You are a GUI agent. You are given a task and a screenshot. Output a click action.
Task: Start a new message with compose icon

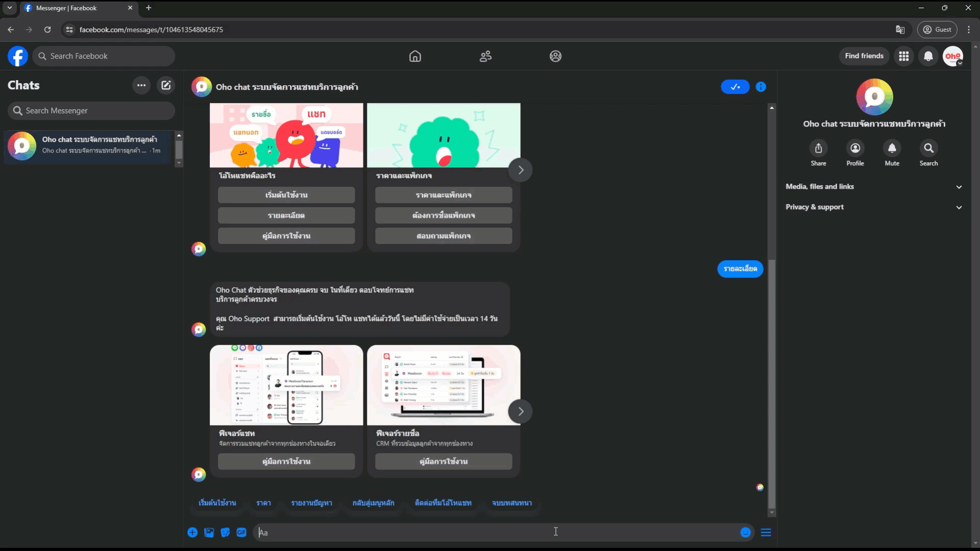166,85
